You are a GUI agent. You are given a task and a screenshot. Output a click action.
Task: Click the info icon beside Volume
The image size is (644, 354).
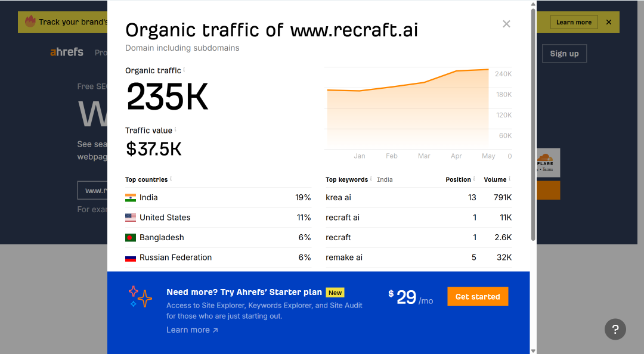point(510,179)
